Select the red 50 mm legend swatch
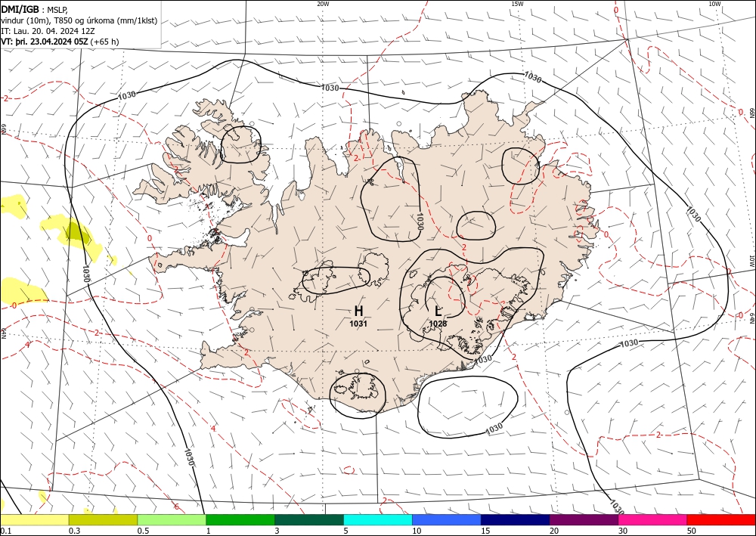 [x=721, y=519]
